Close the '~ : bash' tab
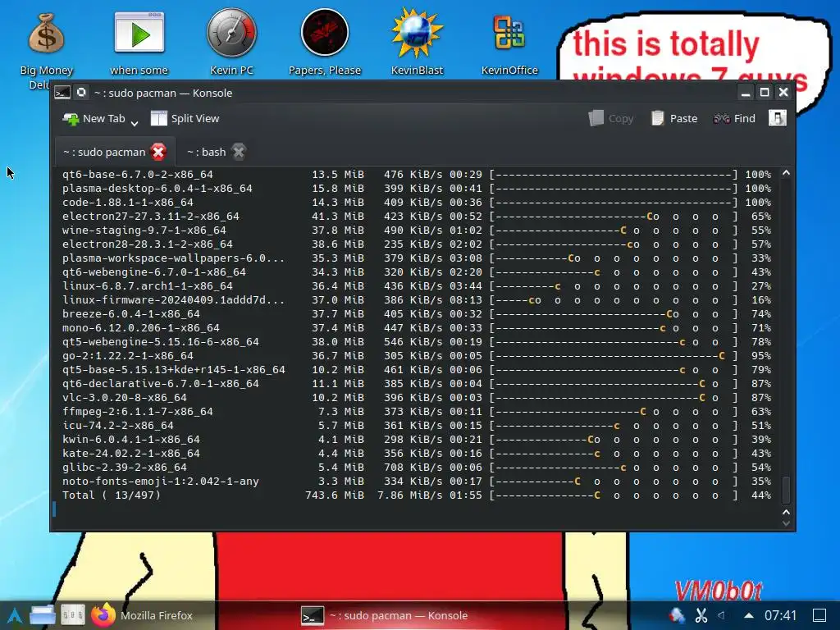840x630 pixels. [239, 152]
